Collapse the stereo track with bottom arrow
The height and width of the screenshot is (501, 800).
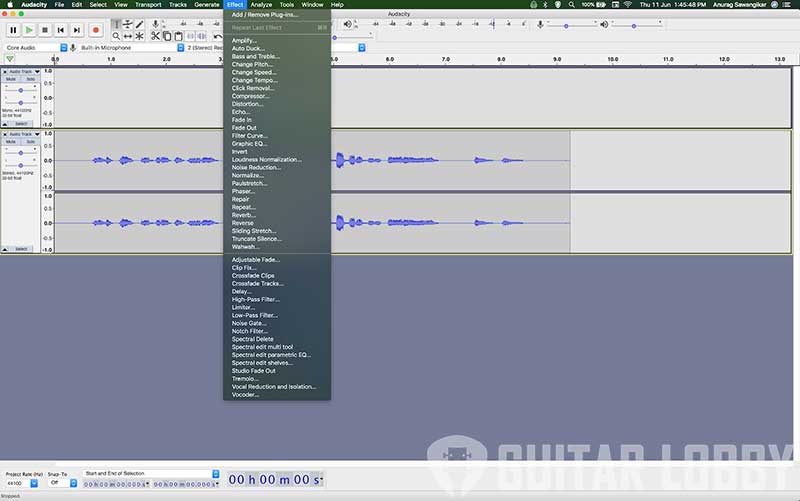coord(5,249)
